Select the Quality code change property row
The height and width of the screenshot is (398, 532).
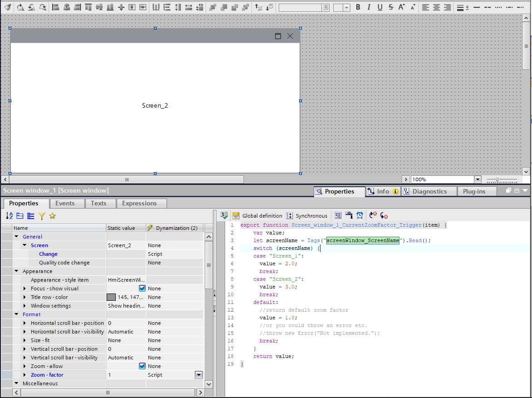[64, 263]
